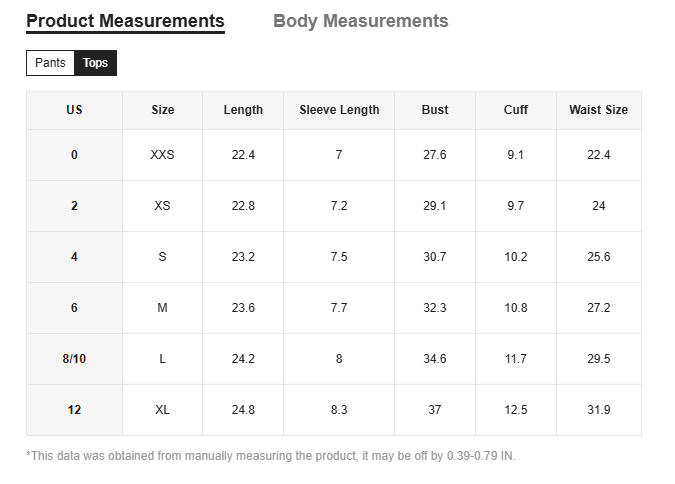Click the Sleeve Length column header

click(339, 110)
